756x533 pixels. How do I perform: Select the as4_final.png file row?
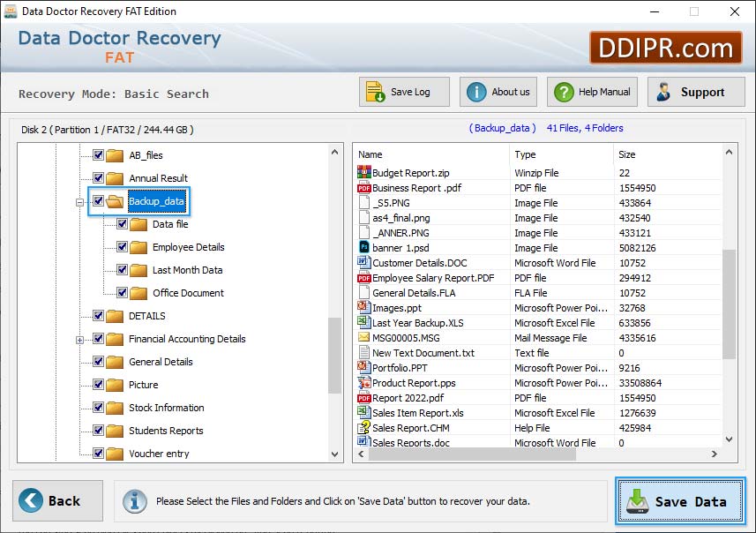coord(539,218)
